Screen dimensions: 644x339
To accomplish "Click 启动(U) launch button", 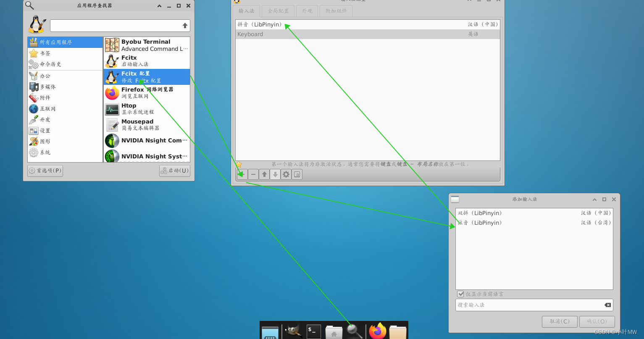I will tap(175, 171).
